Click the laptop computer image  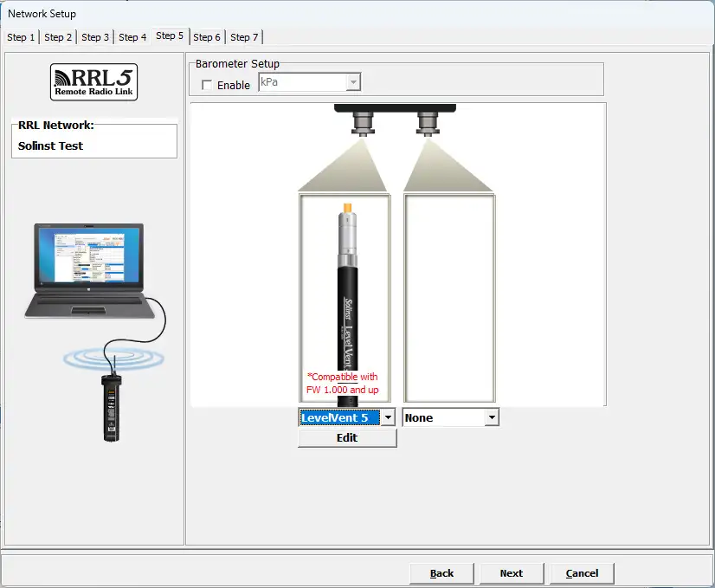click(x=87, y=271)
